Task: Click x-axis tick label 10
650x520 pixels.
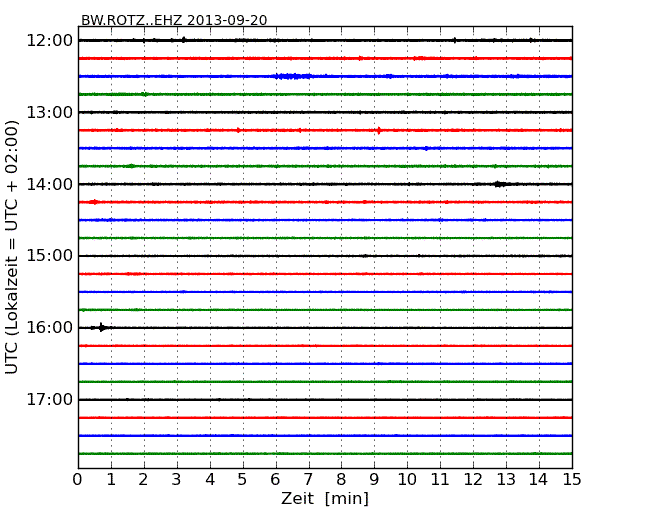Action: (407, 480)
